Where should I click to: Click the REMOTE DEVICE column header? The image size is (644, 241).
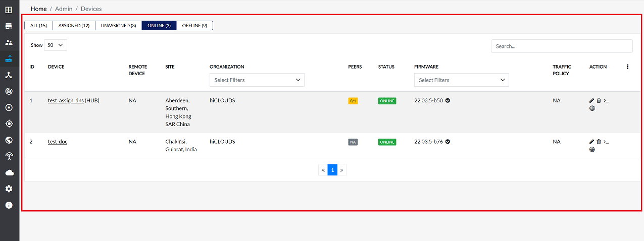pos(137,70)
